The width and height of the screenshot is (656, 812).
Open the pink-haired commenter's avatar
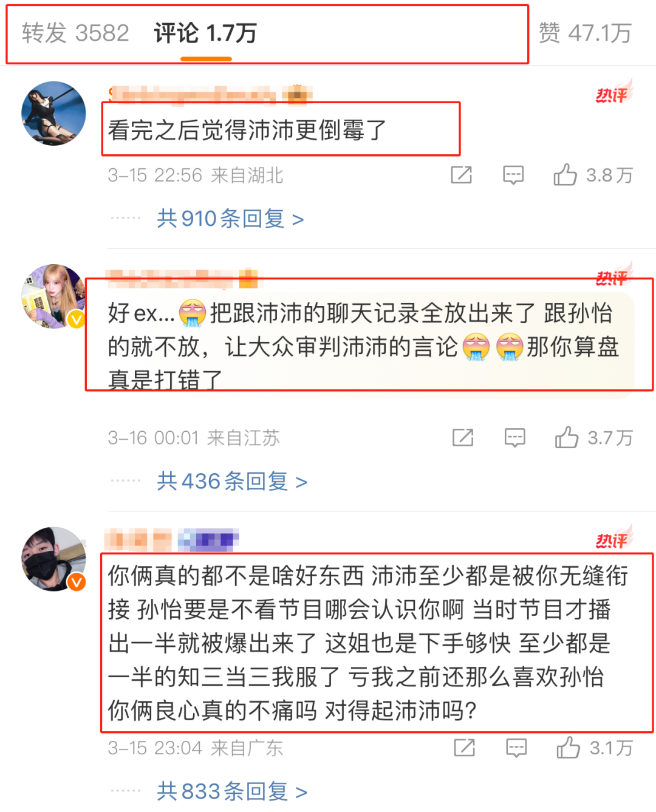coord(53,296)
